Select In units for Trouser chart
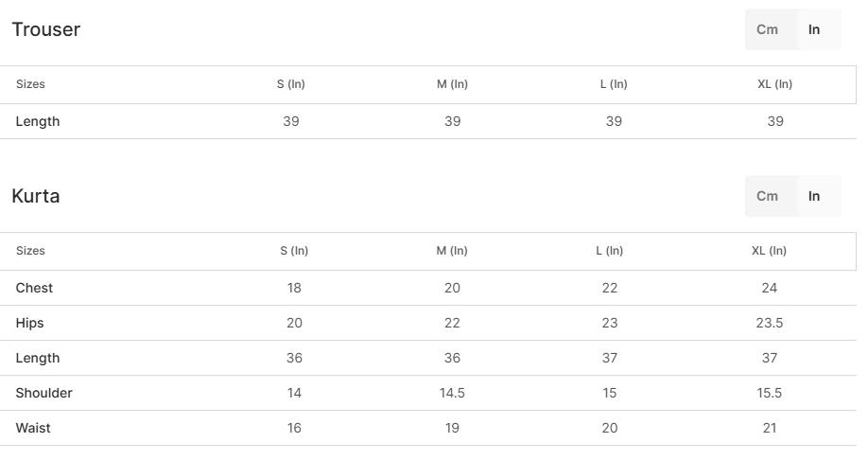The image size is (868, 460). tap(814, 29)
